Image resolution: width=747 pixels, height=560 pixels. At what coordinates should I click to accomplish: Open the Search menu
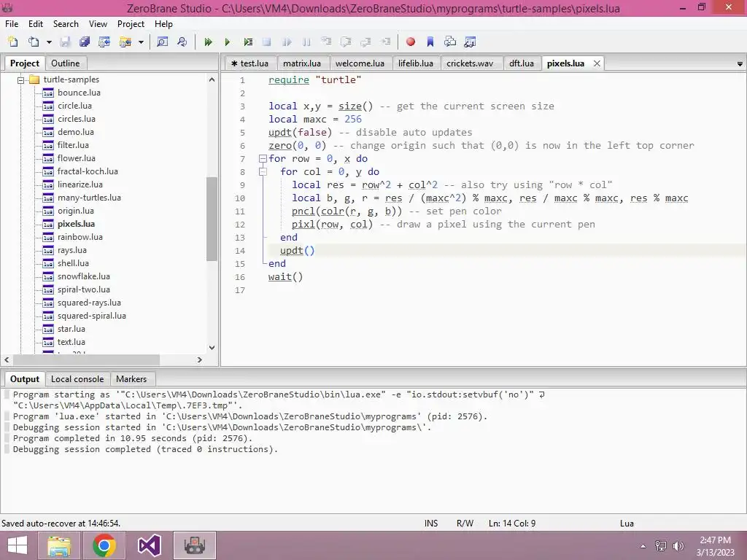click(x=66, y=24)
